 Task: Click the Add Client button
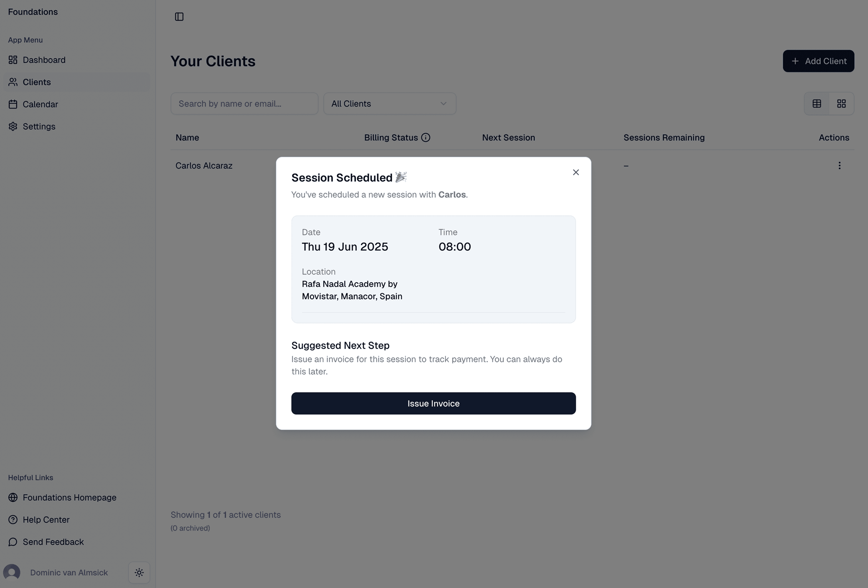[818, 61]
